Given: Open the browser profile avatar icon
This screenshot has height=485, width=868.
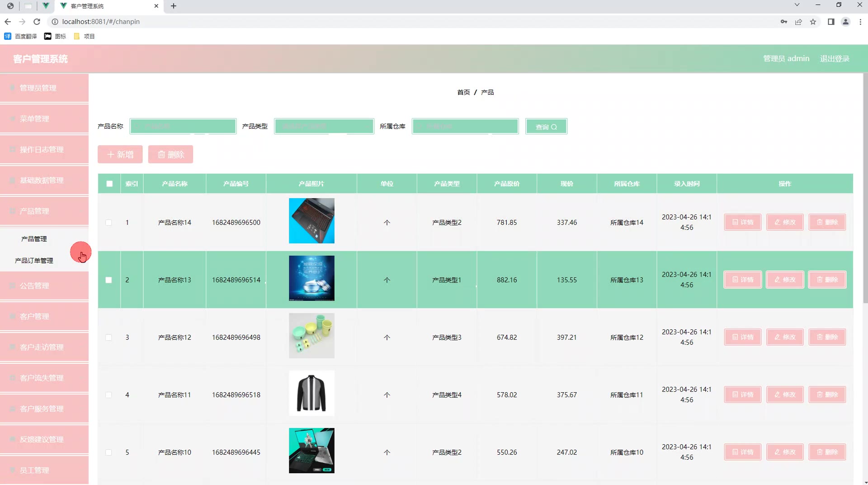Looking at the screenshot, I should pyautogui.click(x=845, y=22).
